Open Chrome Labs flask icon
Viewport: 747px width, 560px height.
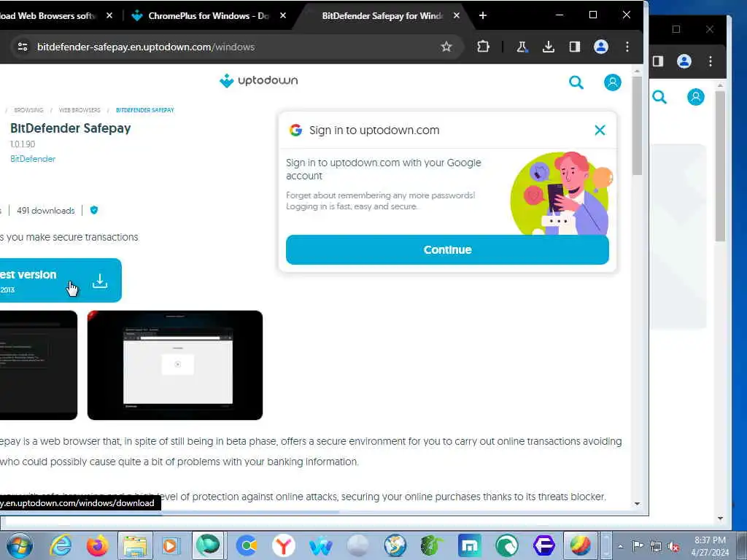click(522, 47)
